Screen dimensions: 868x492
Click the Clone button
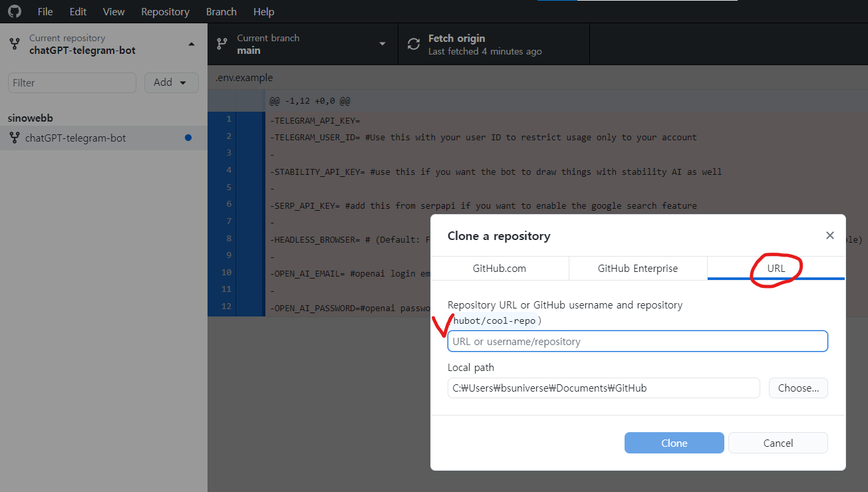[x=674, y=443]
